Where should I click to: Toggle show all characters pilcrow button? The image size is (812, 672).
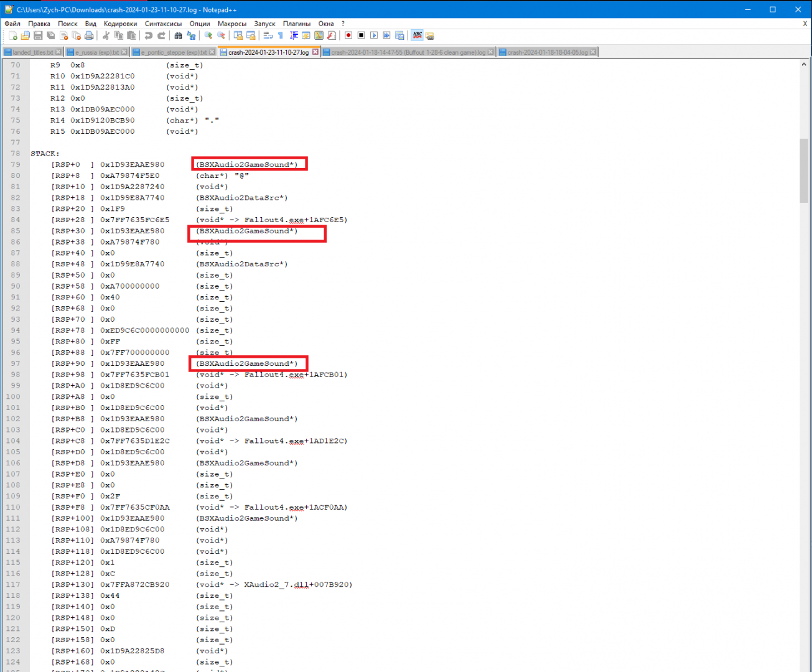(280, 35)
